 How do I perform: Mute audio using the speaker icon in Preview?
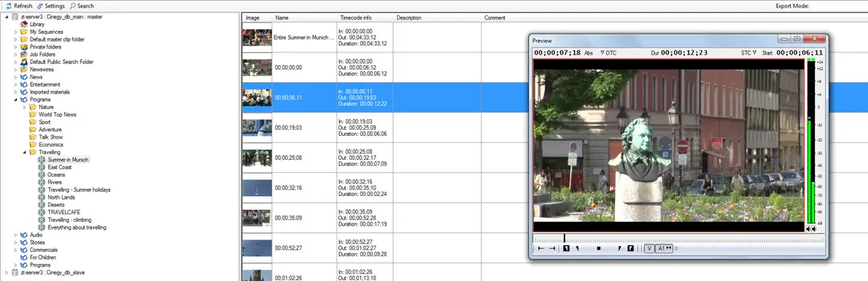click(x=811, y=228)
